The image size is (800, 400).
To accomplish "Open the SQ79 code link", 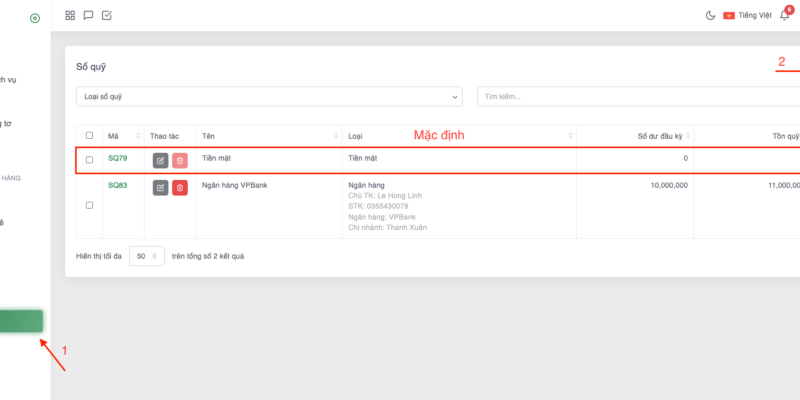I will (x=117, y=158).
